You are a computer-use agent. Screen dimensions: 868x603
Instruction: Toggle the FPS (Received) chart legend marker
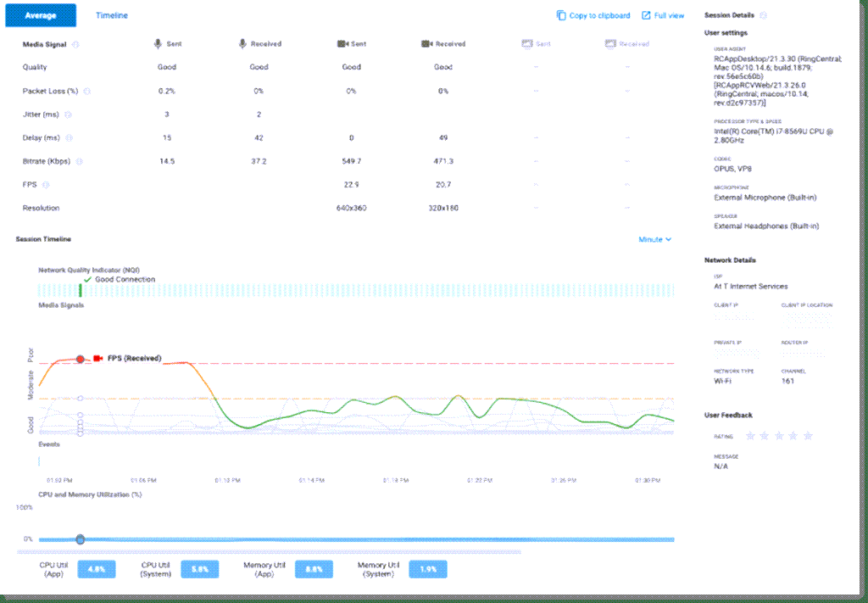[x=96, y=359]
